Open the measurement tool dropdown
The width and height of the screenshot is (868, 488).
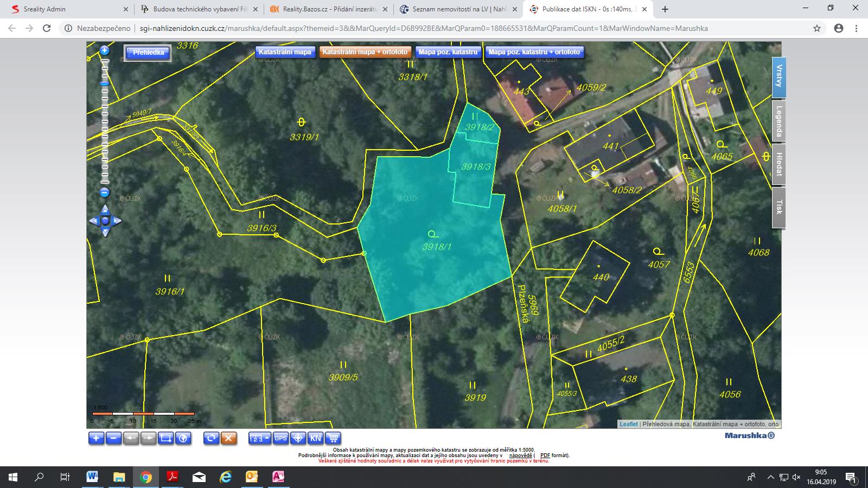259,438
